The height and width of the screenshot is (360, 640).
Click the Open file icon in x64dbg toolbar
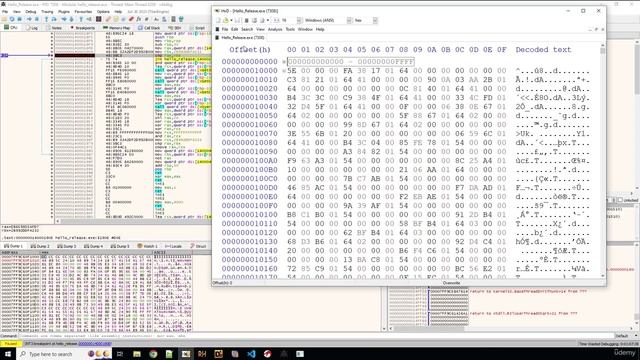coord(4,19)
